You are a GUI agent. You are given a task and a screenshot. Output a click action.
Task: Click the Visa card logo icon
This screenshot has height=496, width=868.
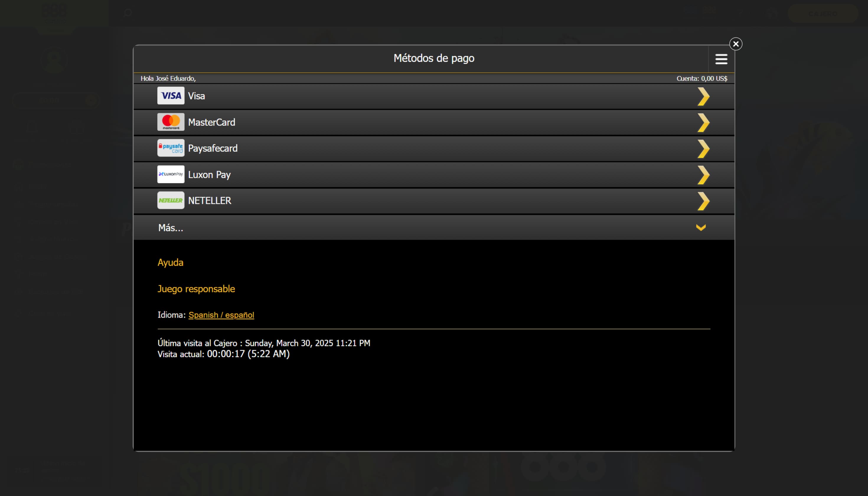point(171,96)
